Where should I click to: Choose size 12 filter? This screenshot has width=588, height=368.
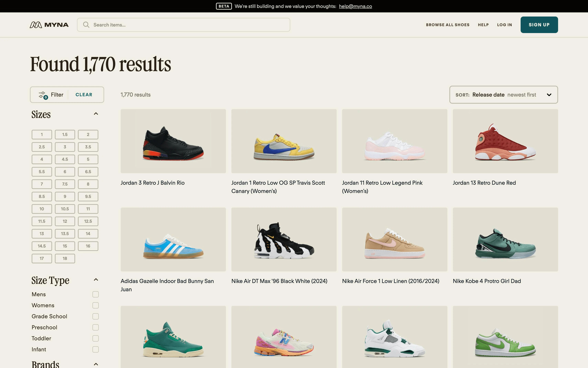point(65,221)
